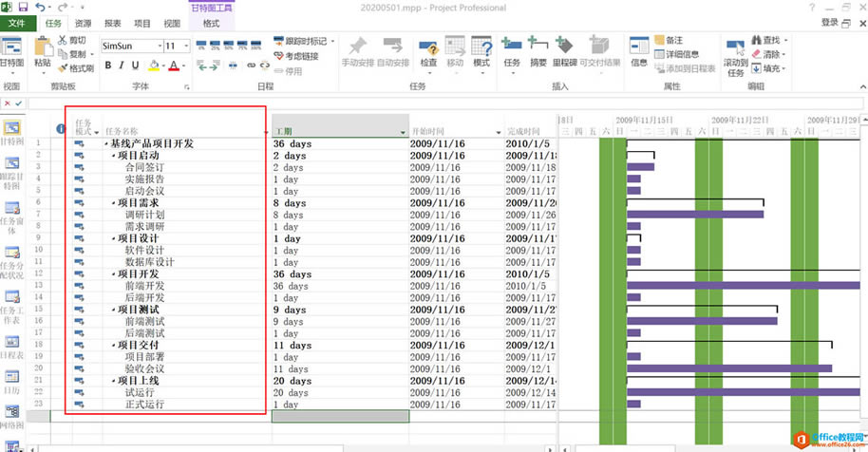This screenshot has width=868, height=452.
Task: Set auto scheduling (自动安排)
Action: [393, 51]
